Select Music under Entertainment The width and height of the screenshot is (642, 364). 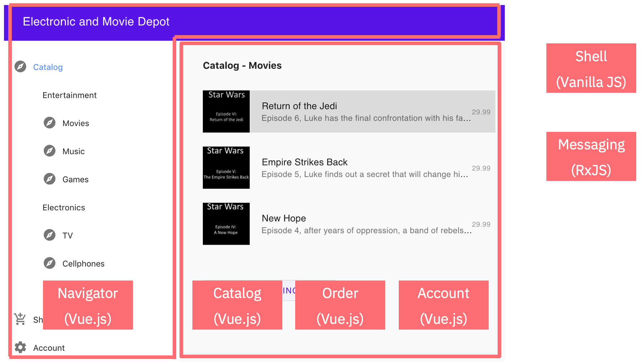(73, 151)
